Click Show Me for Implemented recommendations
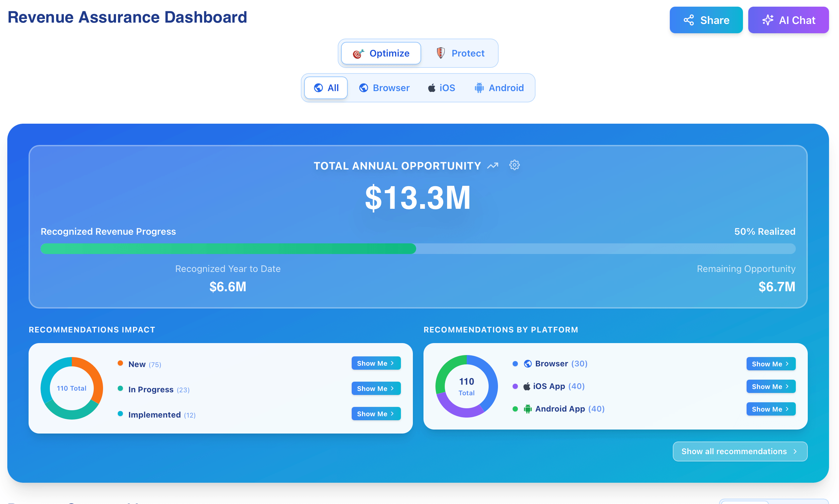 click(x=376, y=414)
